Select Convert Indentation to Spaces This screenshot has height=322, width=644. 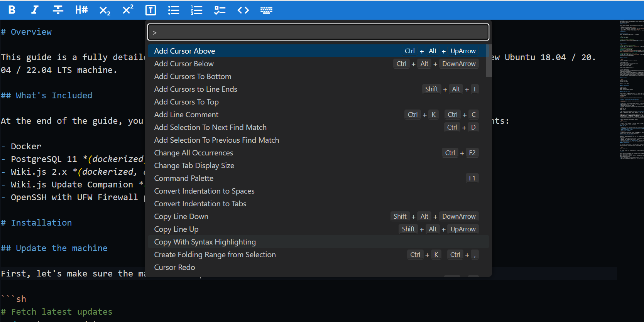205,191
